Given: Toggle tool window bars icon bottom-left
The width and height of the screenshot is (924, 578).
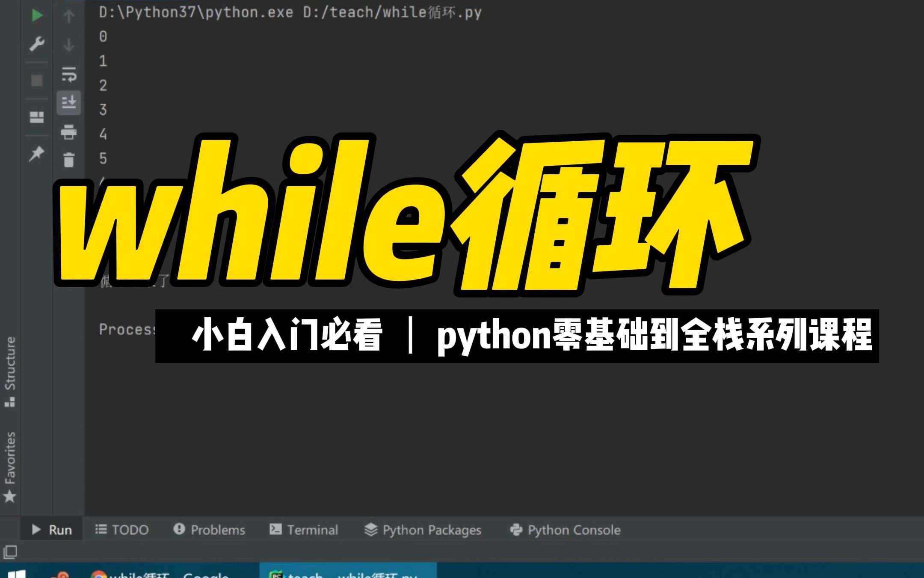Looking at the screenshot, I should pos(10,552).
